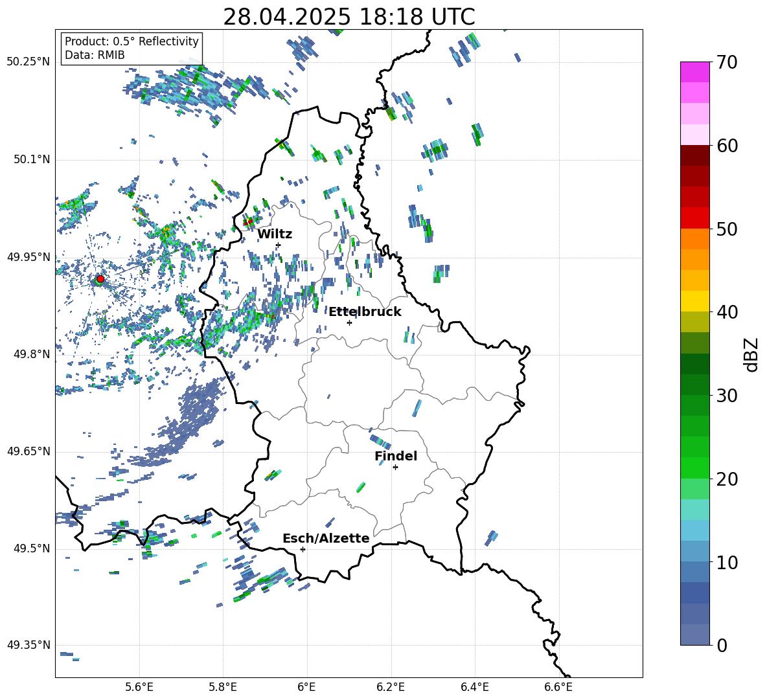Click the 49.5°N latitude label
The width and height of the screenshot is (767, 700).
(x=31, y=548)
